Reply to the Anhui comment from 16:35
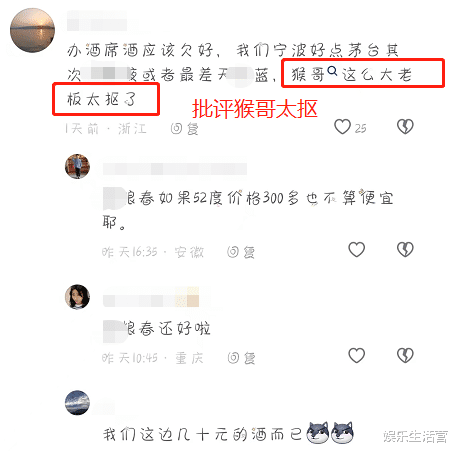The image size is (454, 451). point(241,252)
